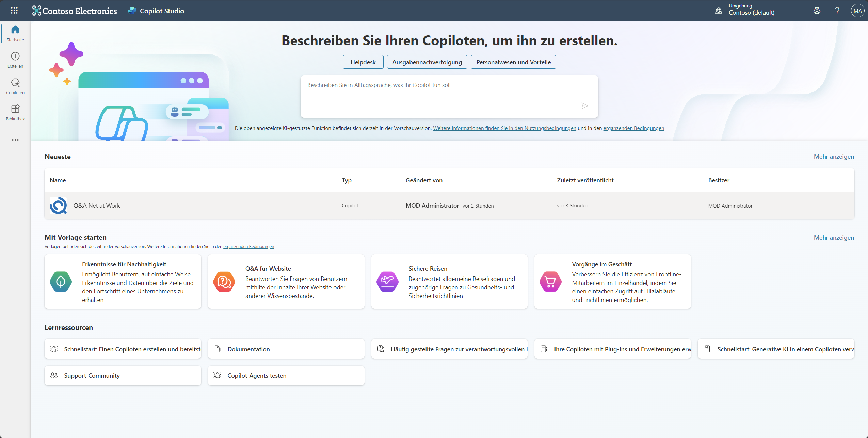Click the Dokumentation document icon
The image size is (868, 438).
(218, 349)
